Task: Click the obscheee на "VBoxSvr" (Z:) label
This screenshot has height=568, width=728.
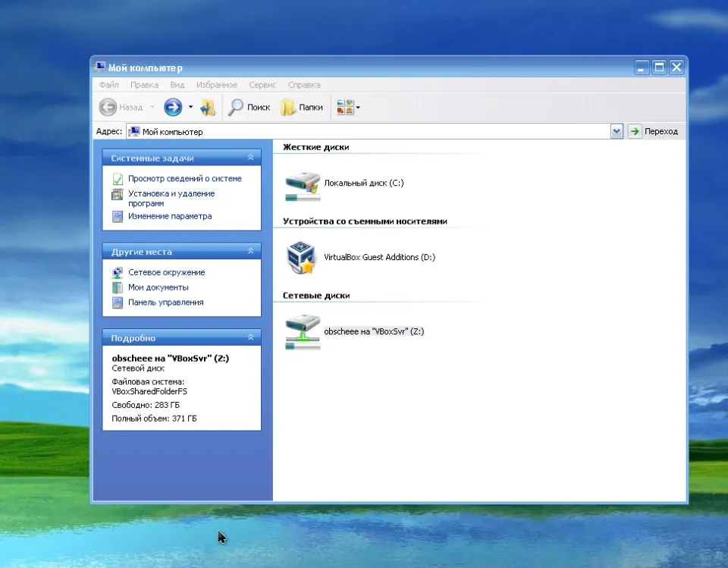Action: pyautogui.click(x=374, y=331)
